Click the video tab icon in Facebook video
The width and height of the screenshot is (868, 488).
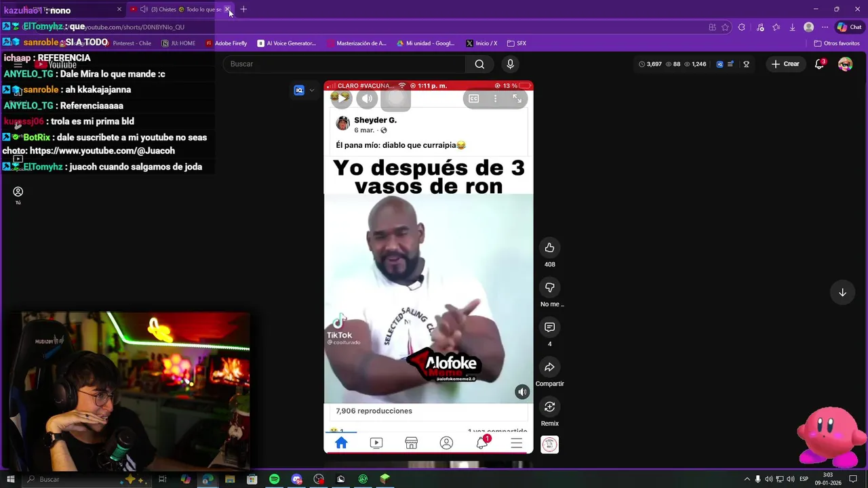[x=376, y=443]
